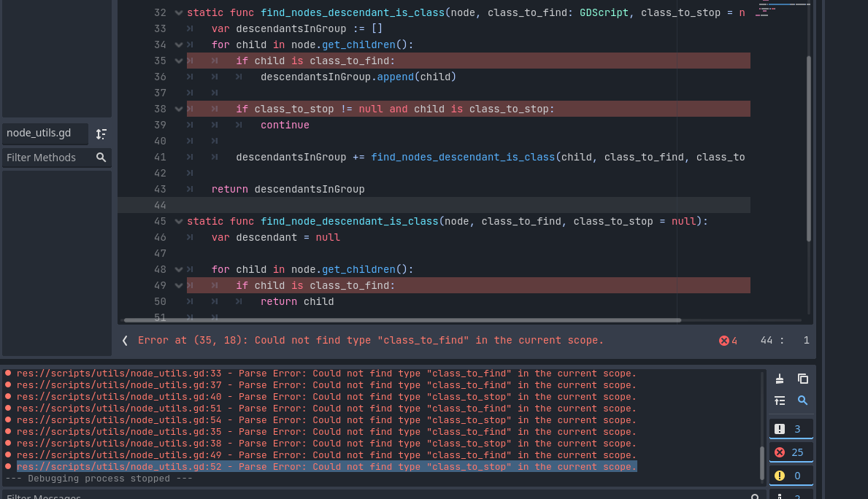868x499 pixels.
Task: Collapse duplicate messages with the filter icon
Action: pyautogui.click(x=779, y=400)
